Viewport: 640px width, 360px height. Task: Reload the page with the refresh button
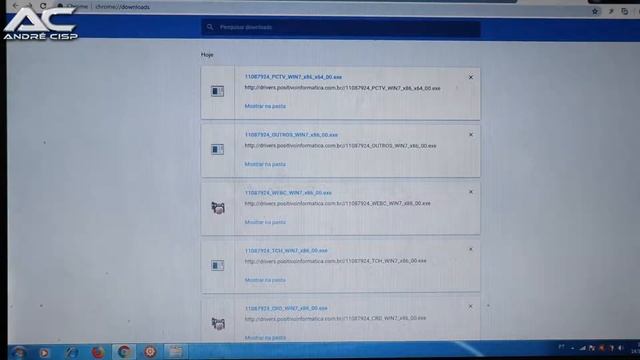(43, 6)
